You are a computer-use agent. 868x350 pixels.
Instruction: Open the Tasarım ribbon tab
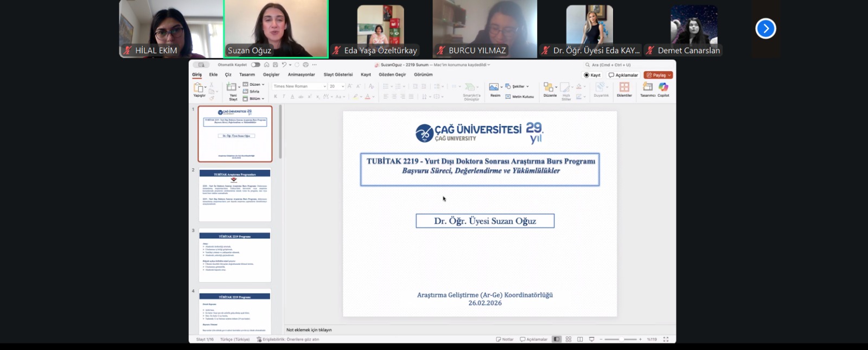(x=247, y=75)
